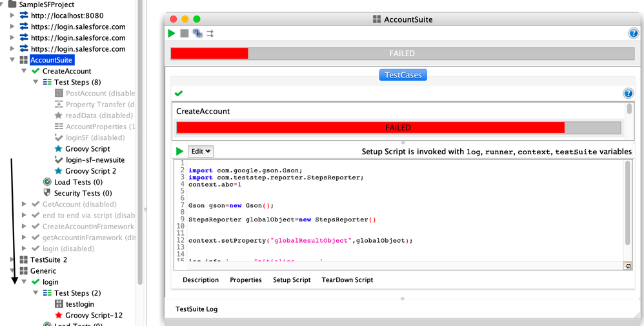Screen dimensions: 644x326
Task: Open the TestSuite Log panel
Action: (x=196, y=309)
